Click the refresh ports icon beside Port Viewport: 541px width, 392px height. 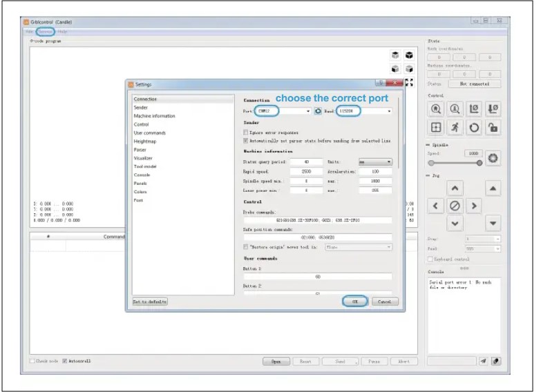pos(318,111)
